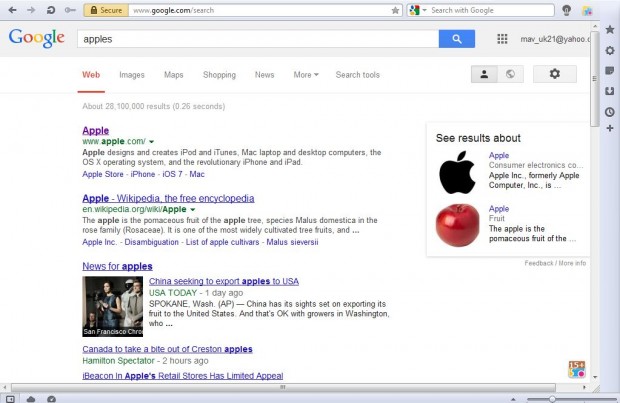
Task: Click the account email mav_uk21@yahoo
Action: (555, 39)
